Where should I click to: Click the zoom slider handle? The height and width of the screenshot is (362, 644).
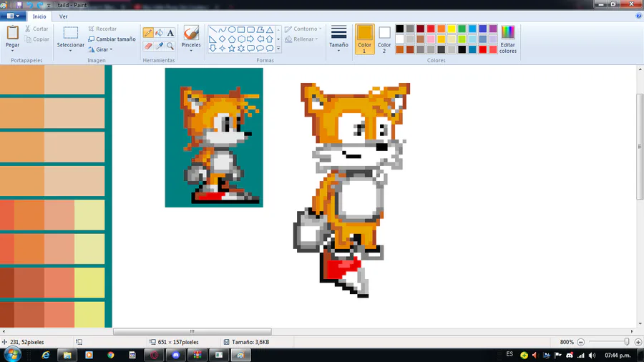click(x=627, y=341)
